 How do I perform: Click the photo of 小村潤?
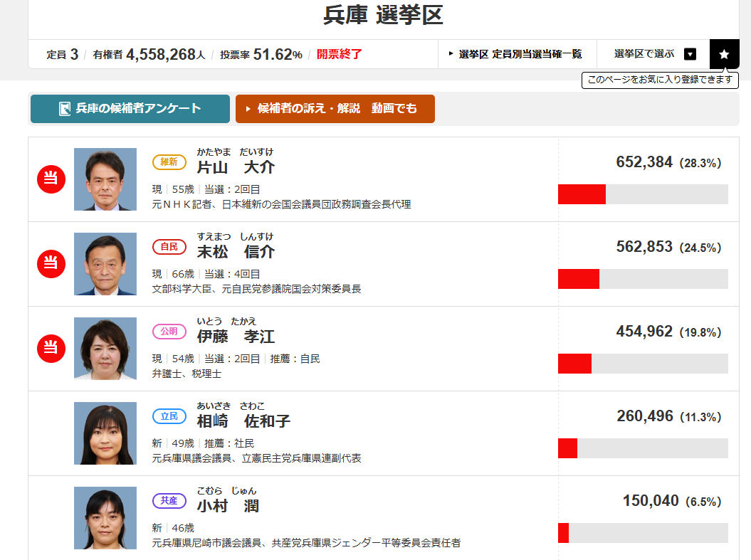105,518
